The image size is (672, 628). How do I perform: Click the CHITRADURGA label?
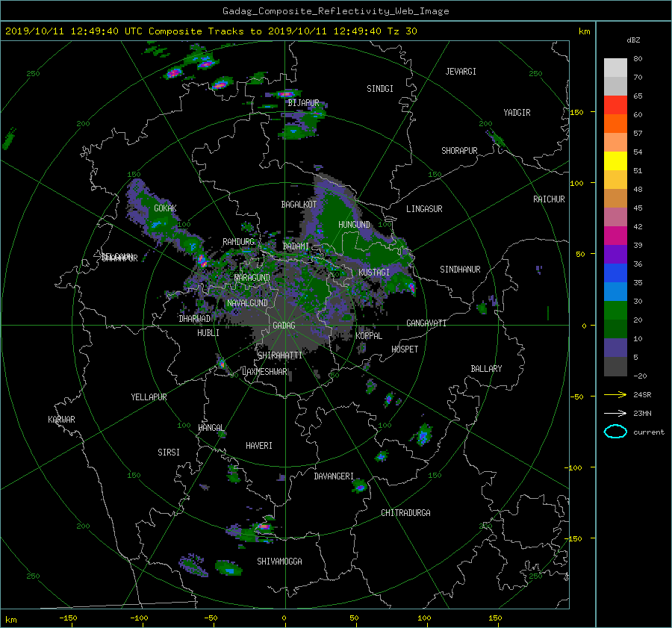[x=405, y=513]
